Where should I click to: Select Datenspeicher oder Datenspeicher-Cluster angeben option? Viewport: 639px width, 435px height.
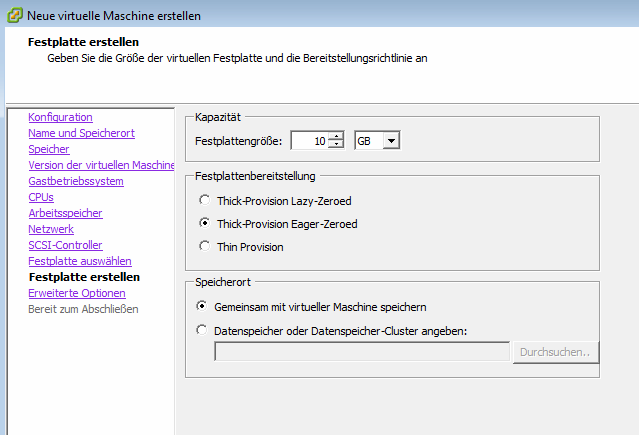point(203,330)
